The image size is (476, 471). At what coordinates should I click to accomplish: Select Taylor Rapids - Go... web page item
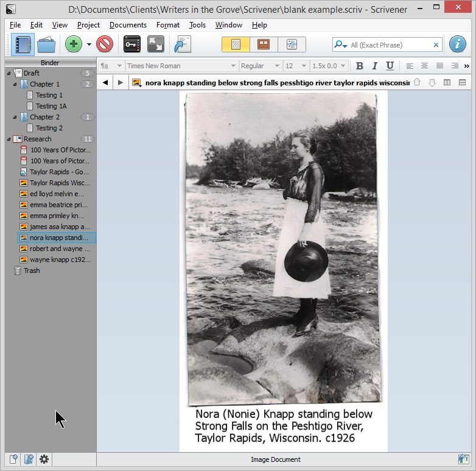point(59,172)
